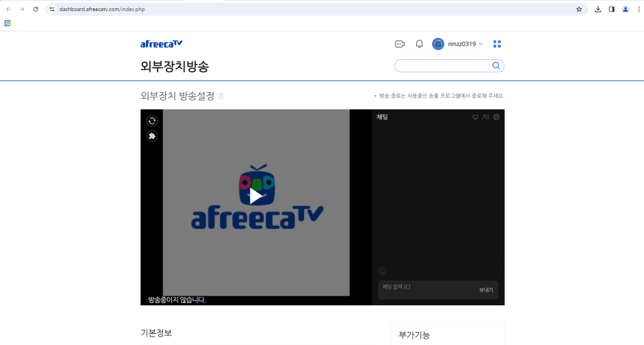Show the chat user list

[x=486, y=117]
